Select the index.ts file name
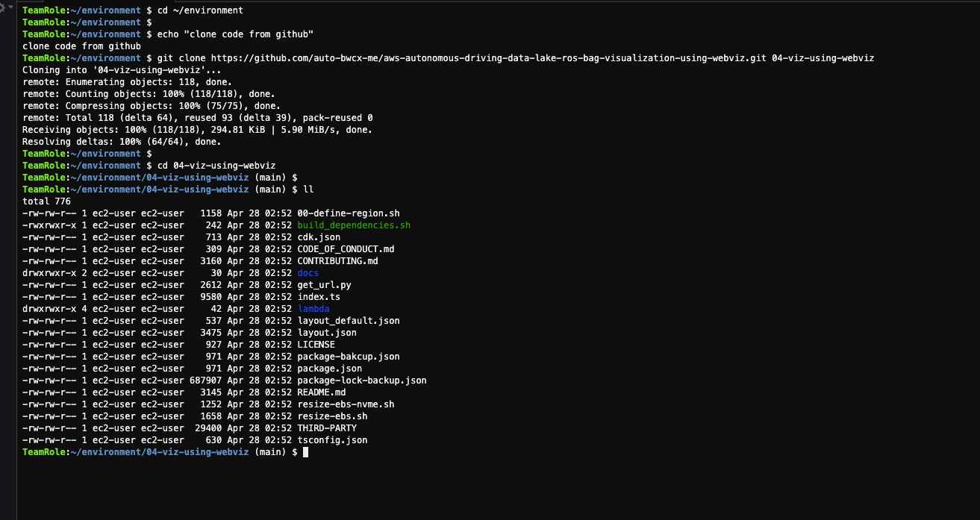 319,297
